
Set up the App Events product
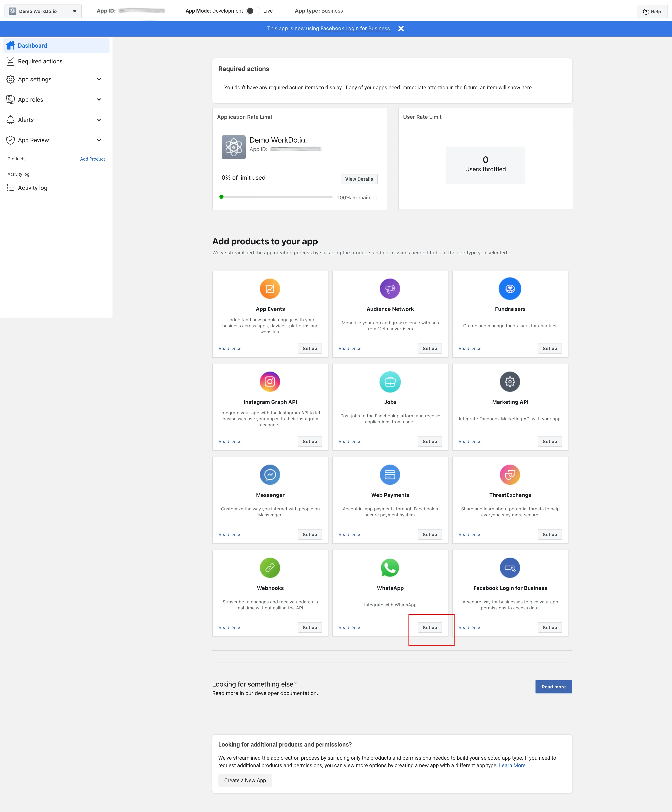click(x=310, y=348)
